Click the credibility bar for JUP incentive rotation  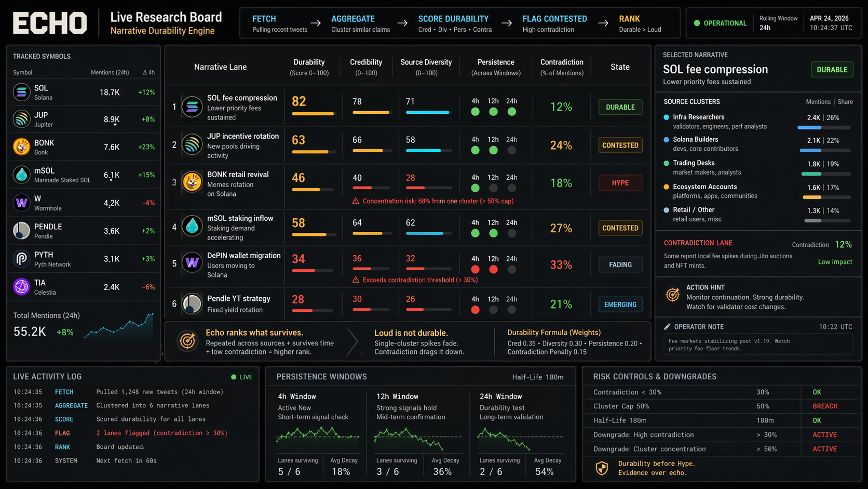371,151
